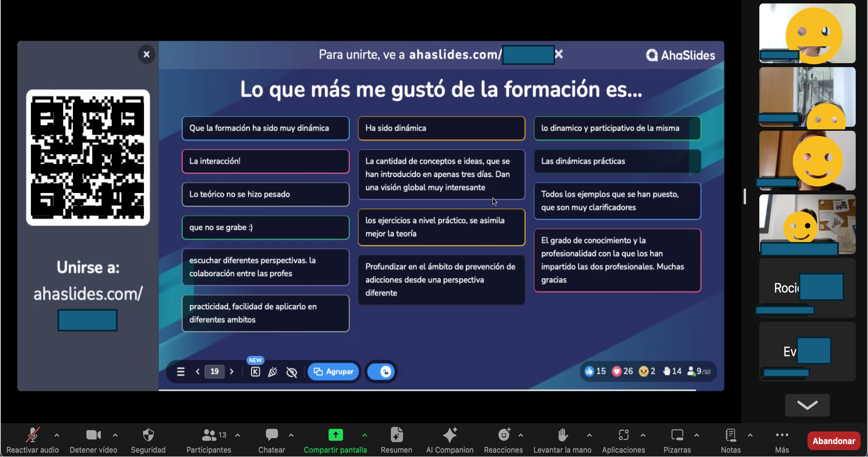Click the slide progress bar at bottom
868x457 pixels.
427,390
